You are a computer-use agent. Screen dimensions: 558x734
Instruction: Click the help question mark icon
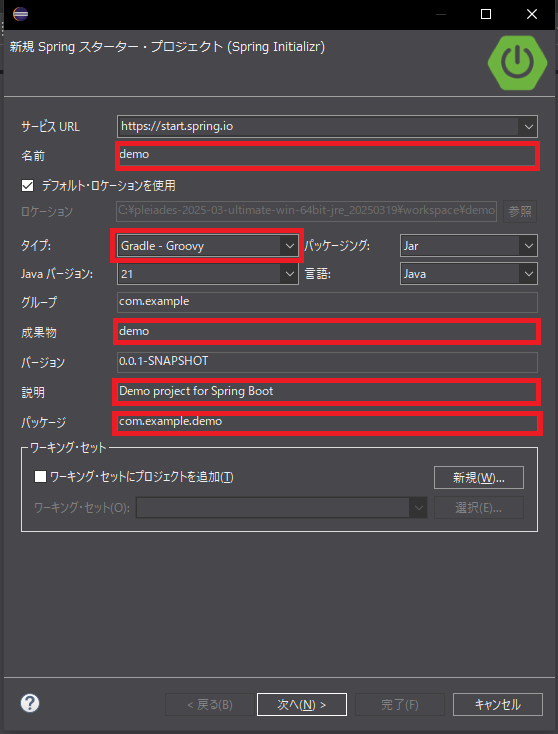pyautogui.click(x=30, y=703)
